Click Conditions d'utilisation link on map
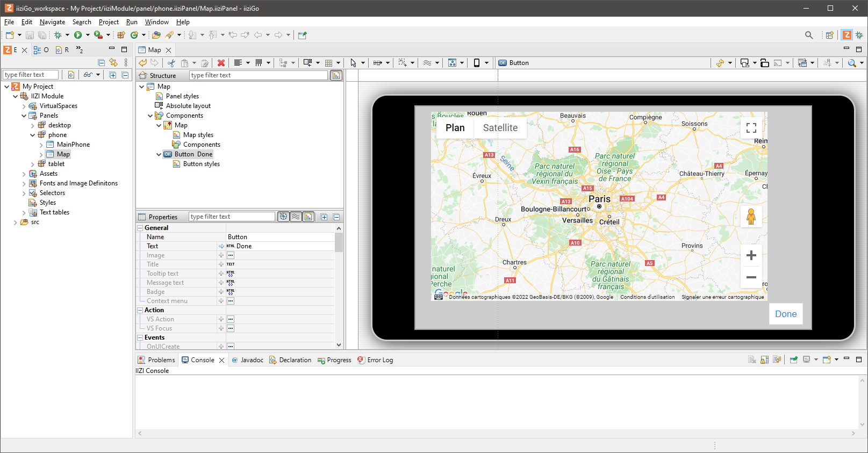Image resolution: width=868 pixels, height=453 pixels. pyautogui.click(x=647, y=297)
